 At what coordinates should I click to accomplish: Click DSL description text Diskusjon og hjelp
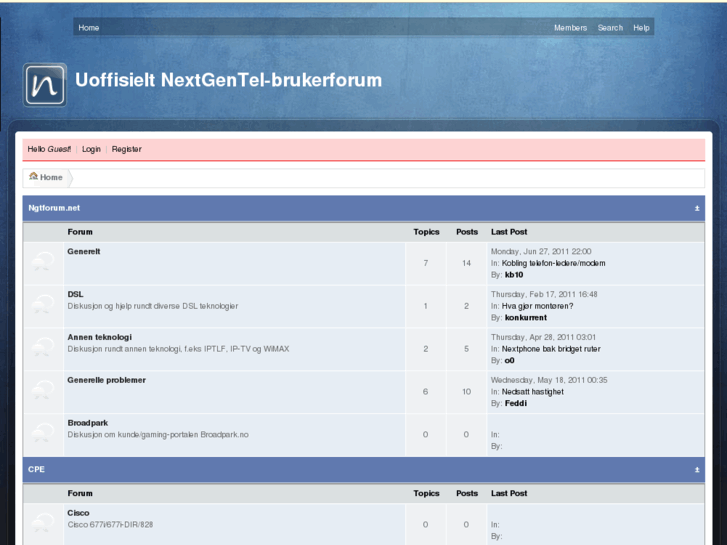point(153,306)
